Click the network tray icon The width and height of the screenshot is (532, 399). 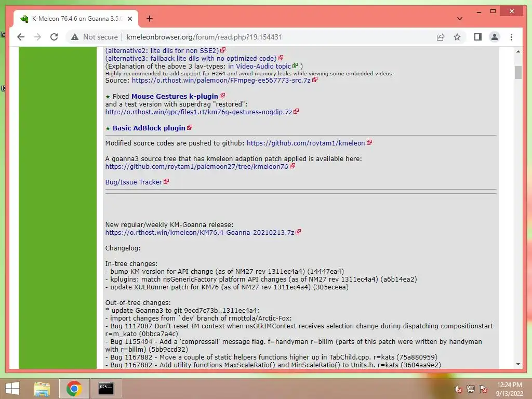pos(471,389)
